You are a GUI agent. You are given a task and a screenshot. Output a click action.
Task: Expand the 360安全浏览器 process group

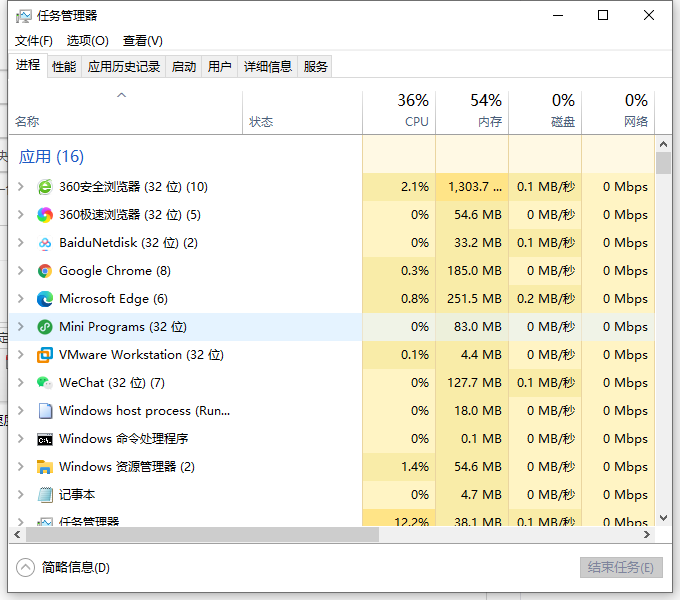pos(21,187)
